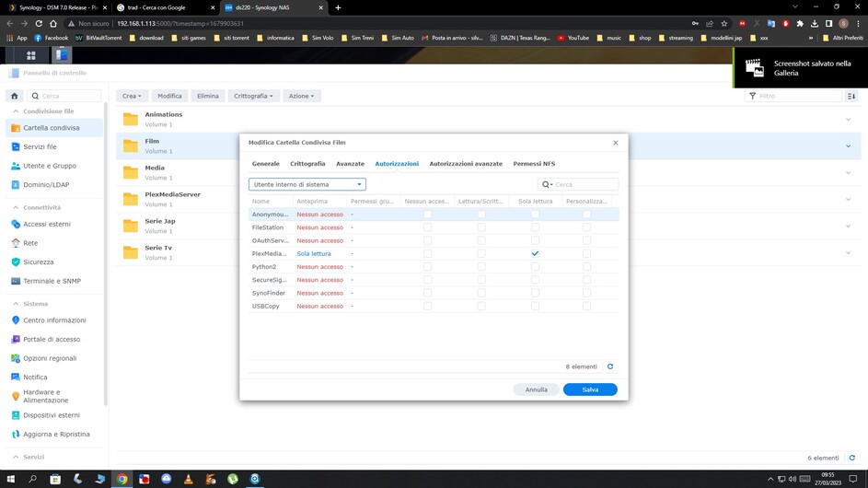Screen dimensions: 868x488
Task: Click the Modifica toolbar button
Action: pyautogui.click(x=169, y=96)
